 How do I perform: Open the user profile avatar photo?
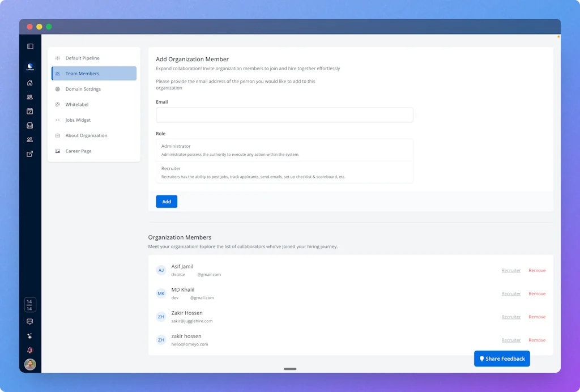tap(30, 364)
